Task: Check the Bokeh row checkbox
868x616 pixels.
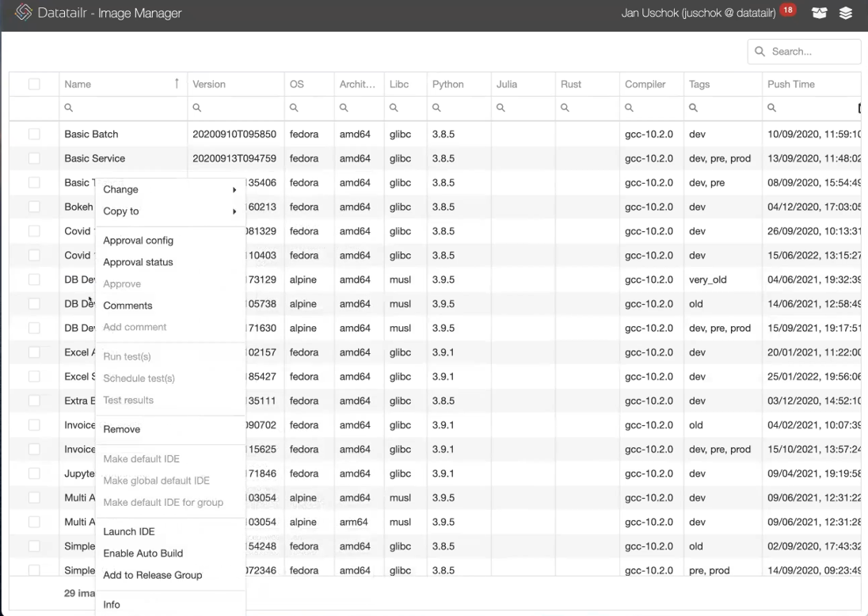Action: tap(34, 207)
